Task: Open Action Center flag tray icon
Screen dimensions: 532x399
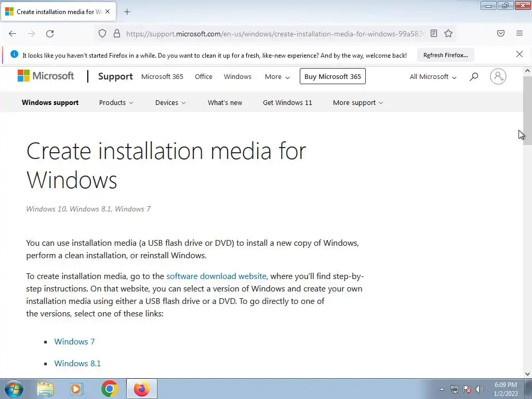Action: pyautogui.click(x=467, y=389)
